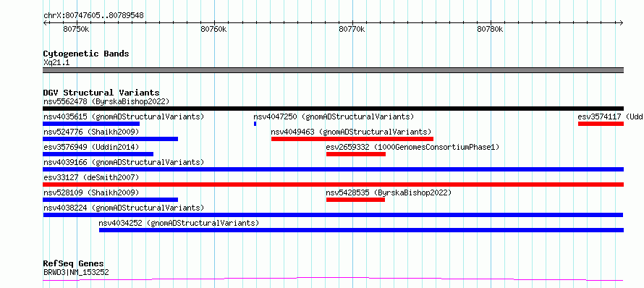Click the 80760k ruler tick label
Image resolution: width=644 pixels, height=288 pixels.
[x=213, y=30]
